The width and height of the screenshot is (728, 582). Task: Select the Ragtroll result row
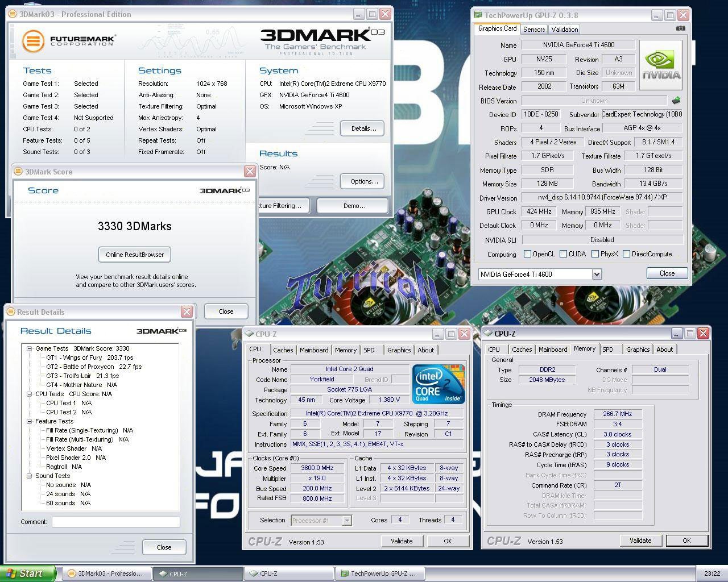click(64, 467)
